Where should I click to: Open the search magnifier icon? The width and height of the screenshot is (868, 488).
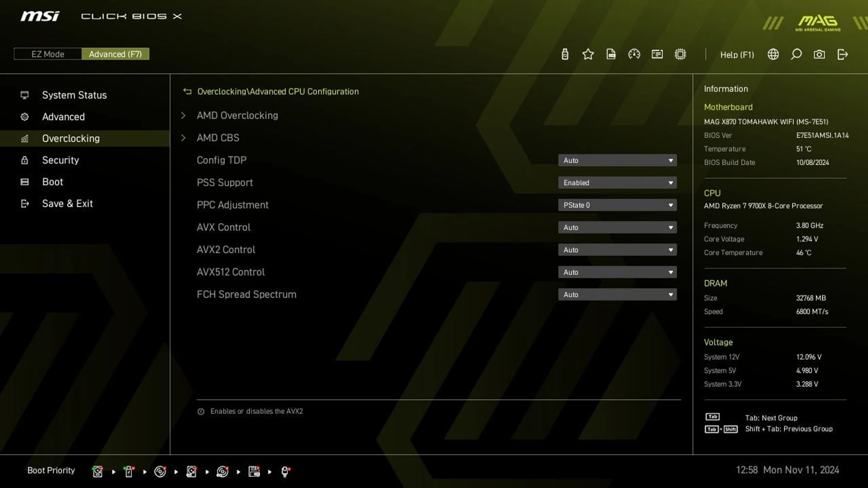(x=796, y=54)
